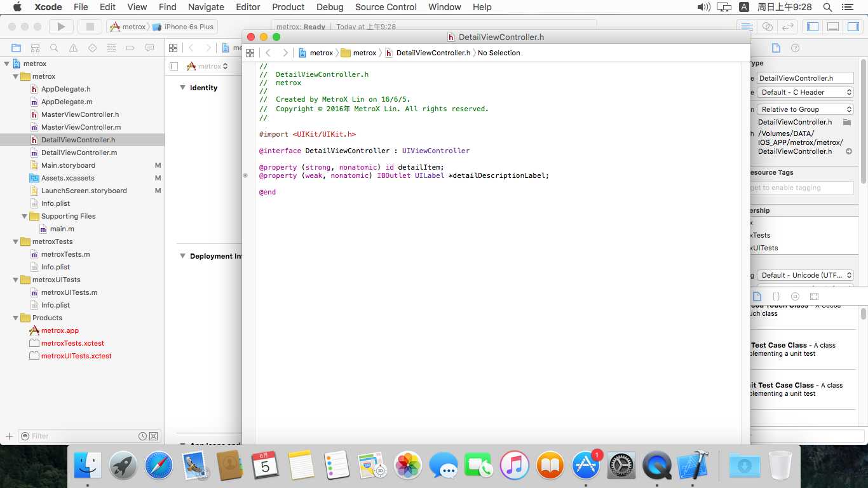Open the Debug menu
The image size is (868, 488).
[330, 7]
